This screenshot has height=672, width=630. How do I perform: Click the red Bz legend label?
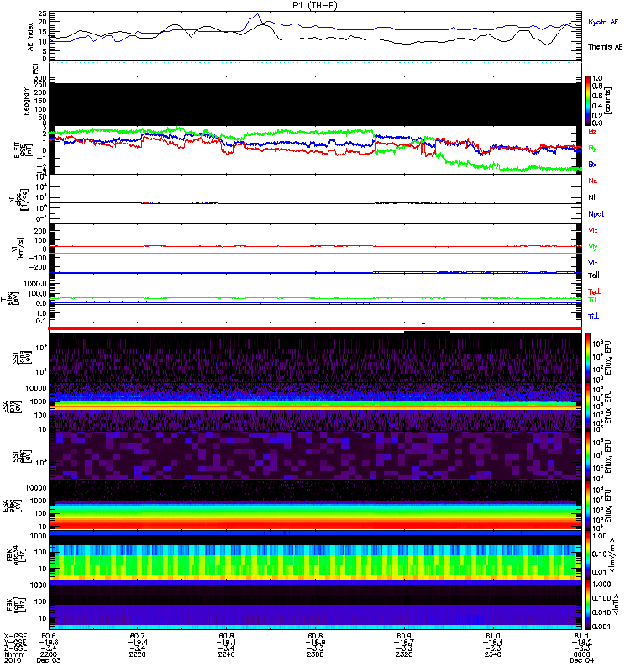click(592, 131)
